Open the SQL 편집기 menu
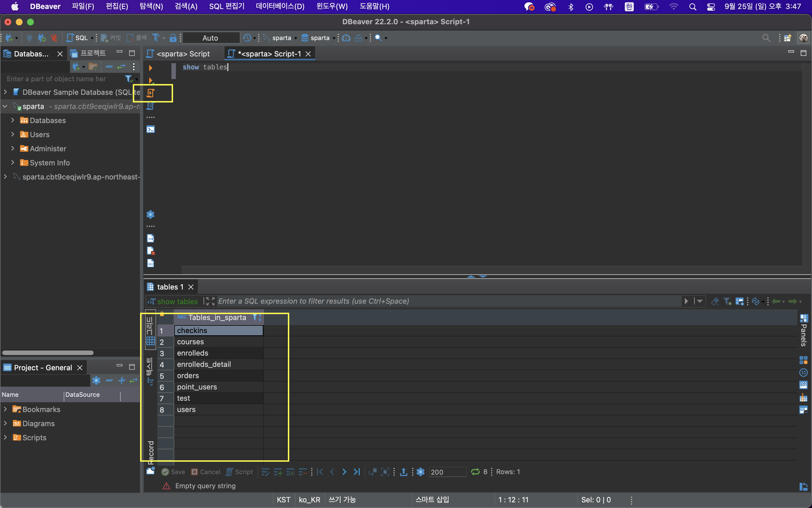Image resolution: width=812 pixels, height=508 pixels. point(227,7)
